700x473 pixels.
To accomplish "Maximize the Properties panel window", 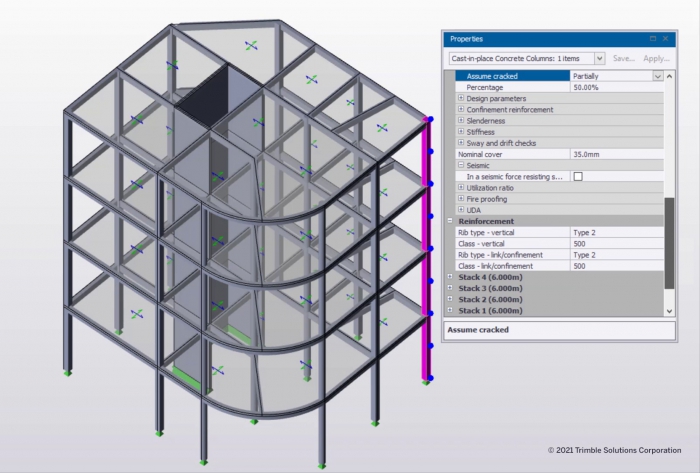I will [x=651, y=39].
